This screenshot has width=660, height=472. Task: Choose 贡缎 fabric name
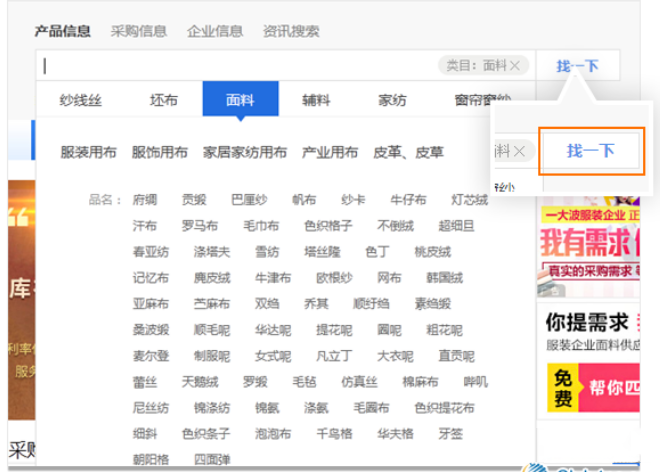194,200
